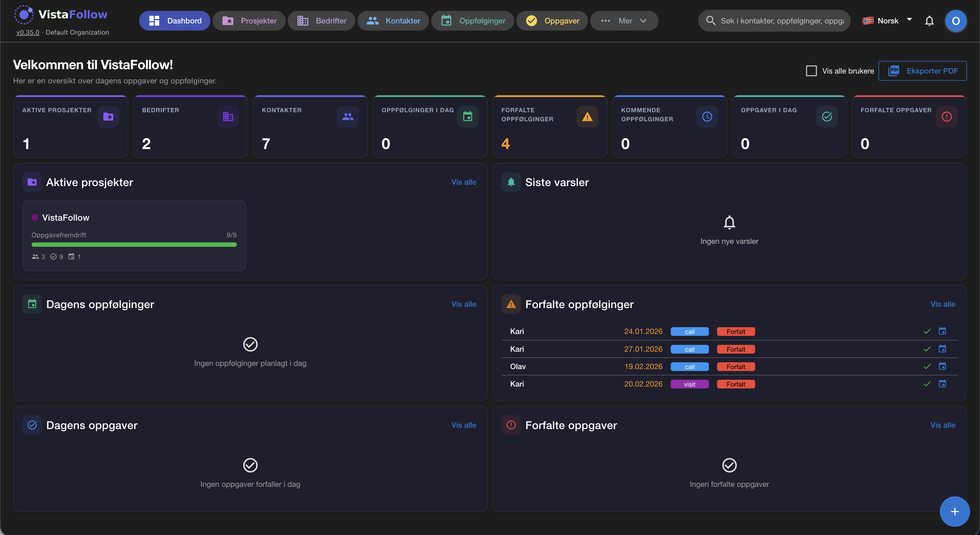Reschedule Olav's overdue follow-up via calendar icon
Viewport: 980px width, 535px height.
[x=942, y=366]
